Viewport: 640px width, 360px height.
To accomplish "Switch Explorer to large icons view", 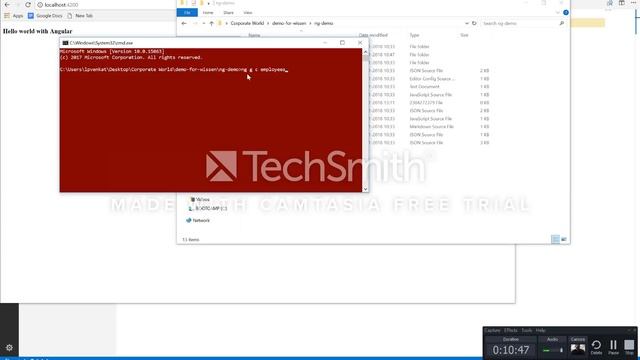I will 564,240.
